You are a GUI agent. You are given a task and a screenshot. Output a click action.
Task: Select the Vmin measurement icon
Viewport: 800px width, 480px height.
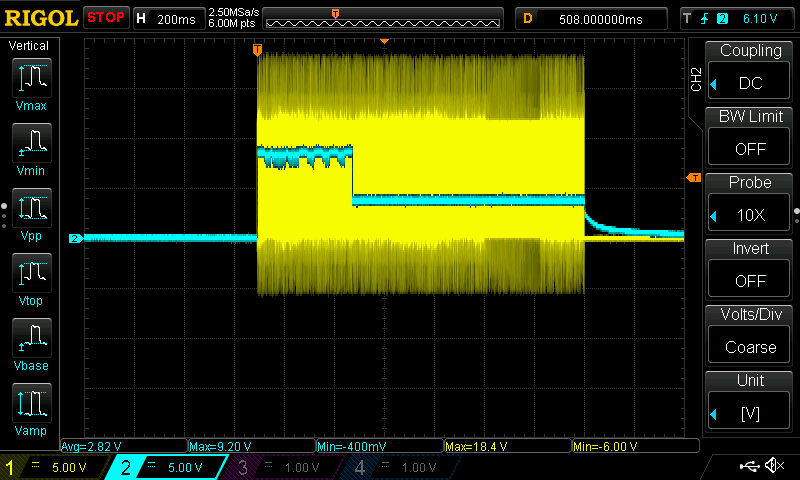[32, 143]
